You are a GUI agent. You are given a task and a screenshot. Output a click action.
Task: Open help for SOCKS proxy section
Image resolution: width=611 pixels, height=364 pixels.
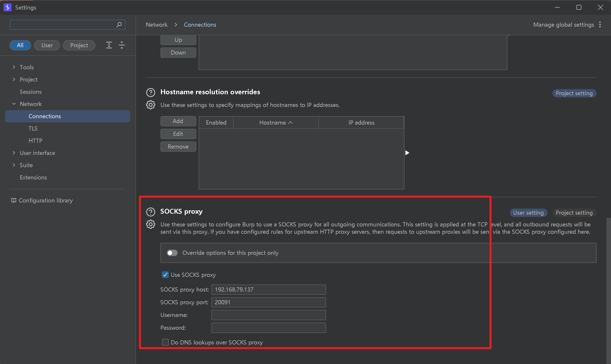pos(150,212)
